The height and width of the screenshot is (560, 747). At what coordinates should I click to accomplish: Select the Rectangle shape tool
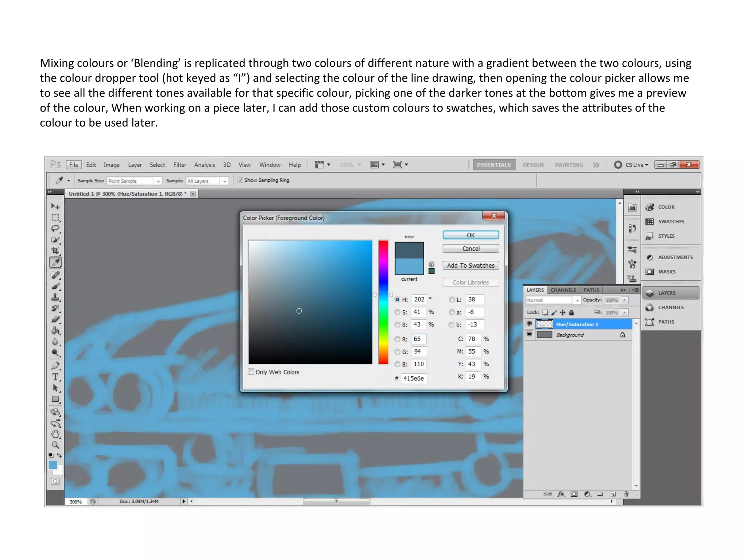(x=55, y=399)
